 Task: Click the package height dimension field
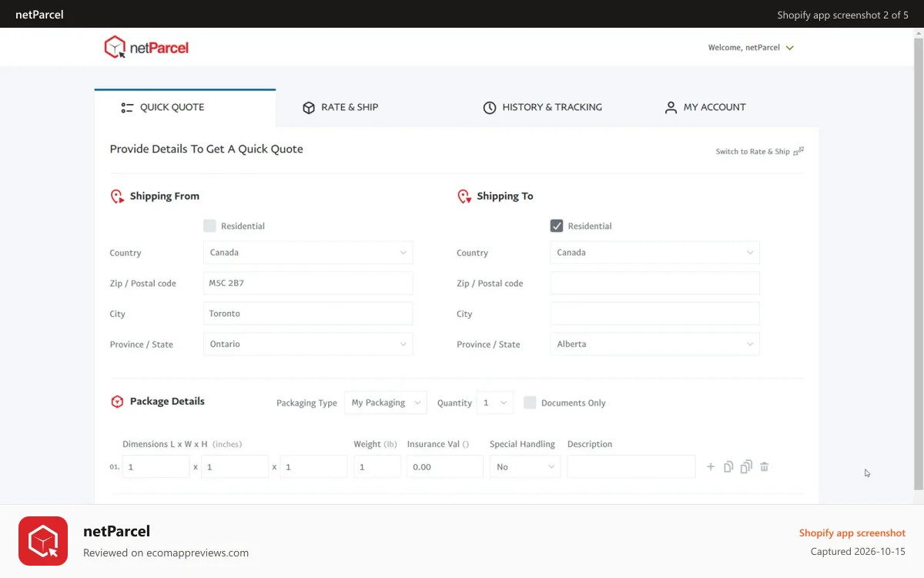pos(313,467)
